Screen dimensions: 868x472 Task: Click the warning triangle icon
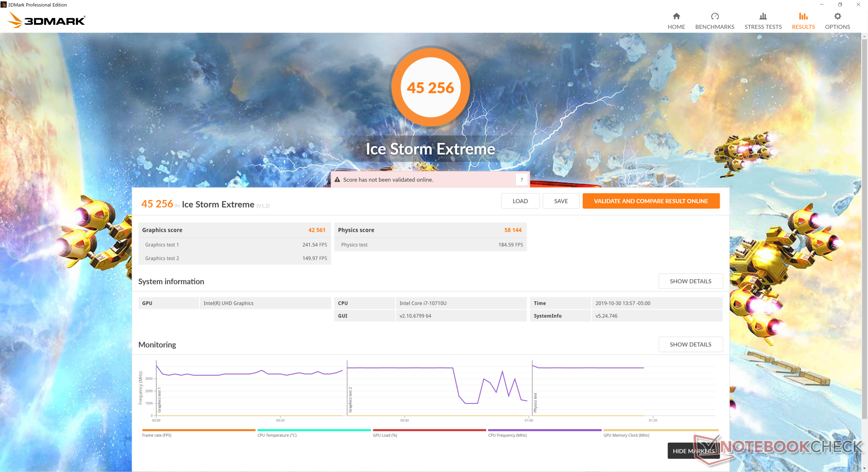pos(337,180)
